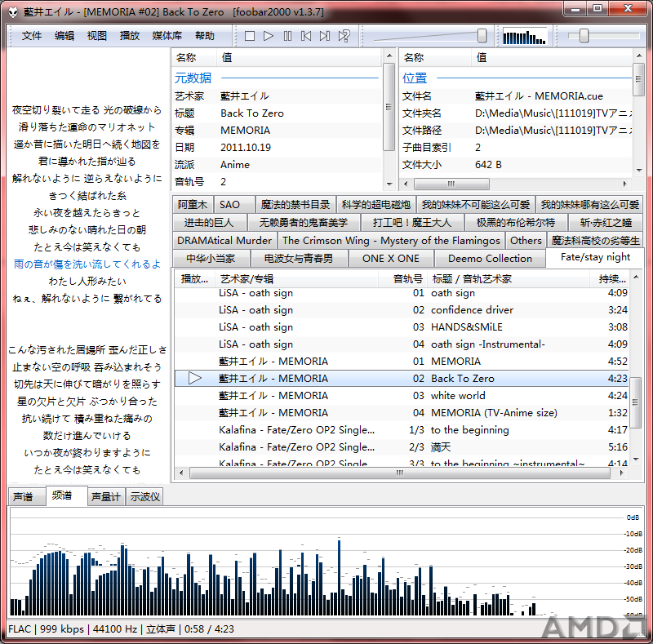The width and height of the screenshot is (653, 644).
Task: Click the highlighted lyric line 雨の音が傷を洗い流してくれるよ
Action: (x=87, y=264)
